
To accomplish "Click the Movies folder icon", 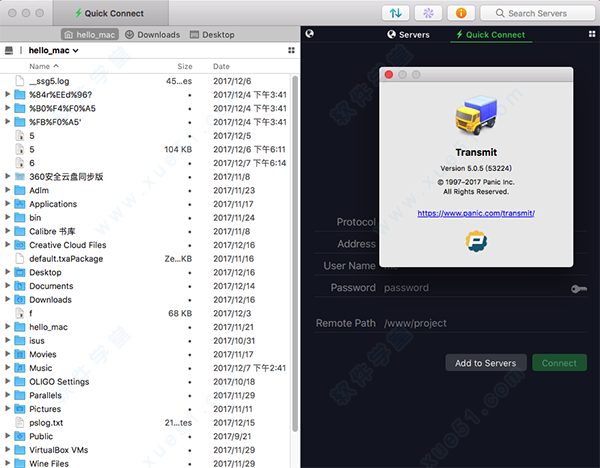I will pos(20,354).
